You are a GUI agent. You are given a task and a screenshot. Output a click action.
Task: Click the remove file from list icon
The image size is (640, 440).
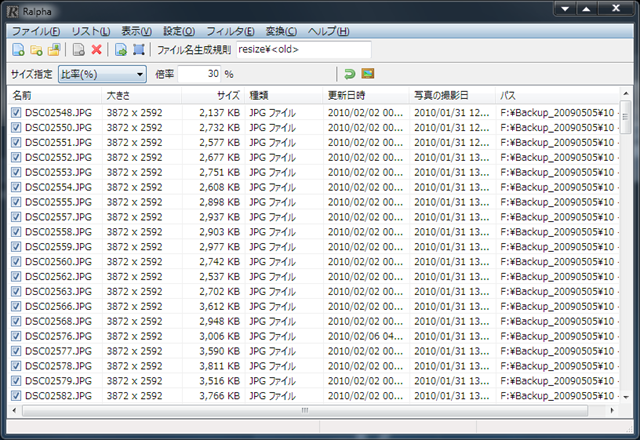point(78,50)
